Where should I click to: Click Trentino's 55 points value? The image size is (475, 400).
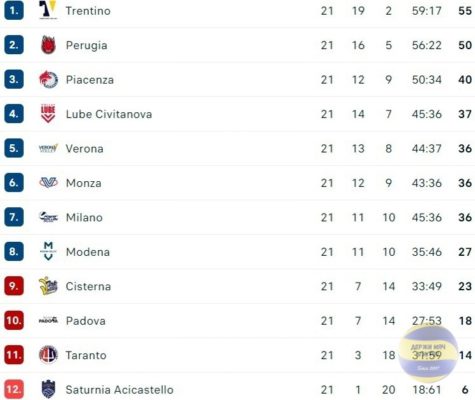click(465, 11)
